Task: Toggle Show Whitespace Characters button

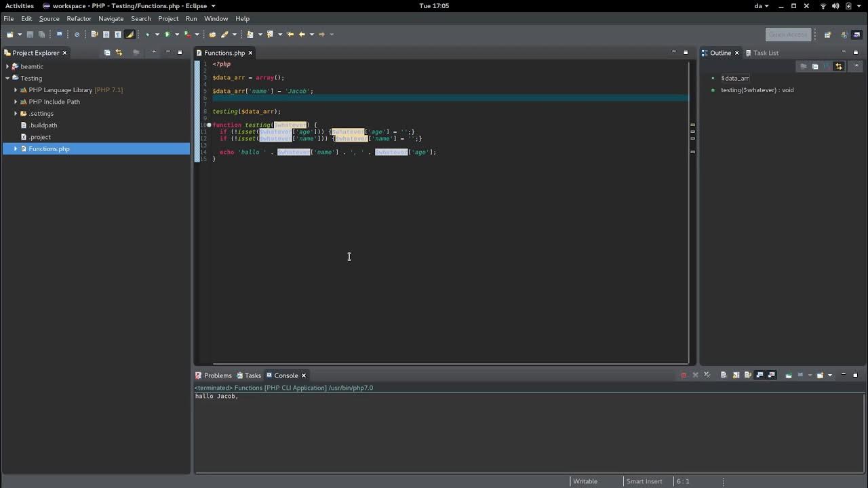Action: click(x=117, y=34)
